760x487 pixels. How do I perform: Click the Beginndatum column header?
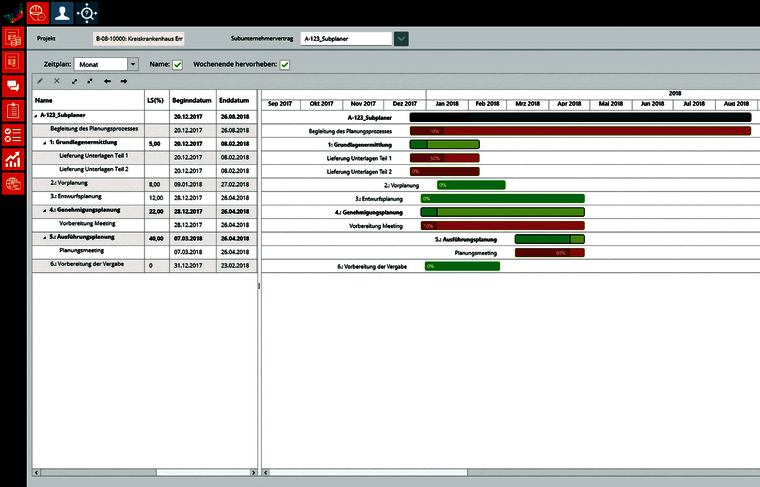click(192, 100)
